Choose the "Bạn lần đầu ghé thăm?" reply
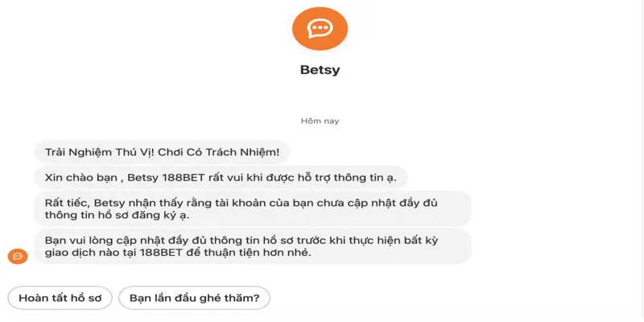644x322 pixels. click(194, 298)
